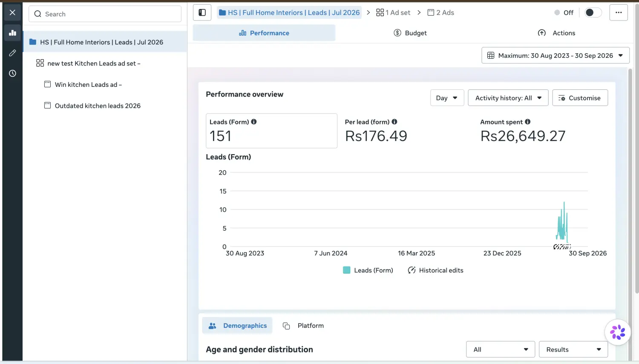This screenshot has width=639, height=364.
Task: Close the insights panel with the X icon
Action: click(12, 12)
